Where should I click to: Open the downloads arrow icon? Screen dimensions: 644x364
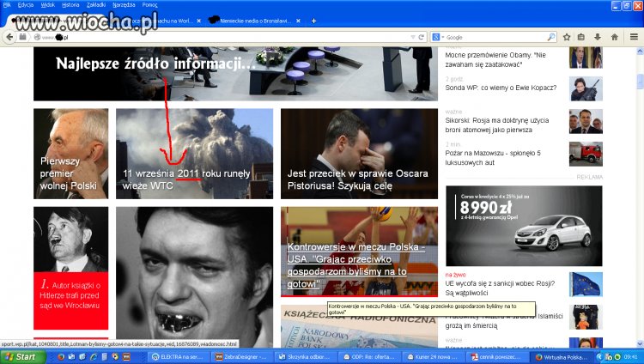(x=598, y=37)
